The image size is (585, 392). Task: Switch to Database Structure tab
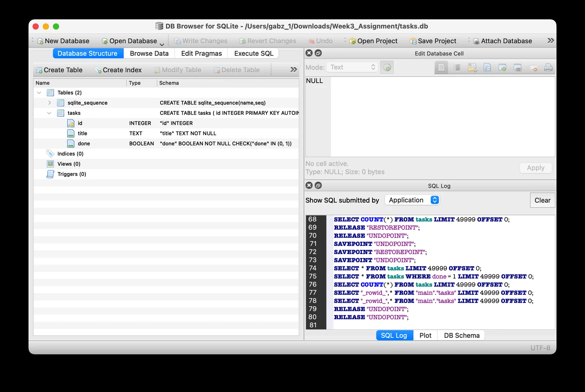tap(87, 53)
